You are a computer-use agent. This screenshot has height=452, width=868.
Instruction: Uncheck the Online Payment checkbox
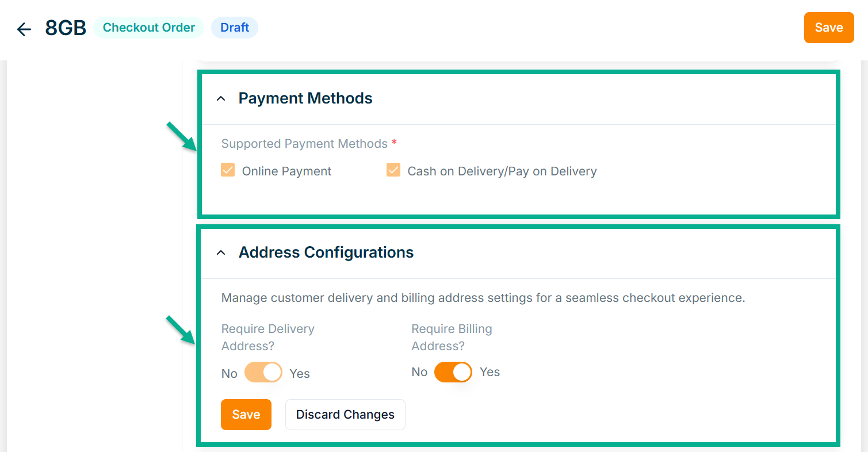click(228, 170)
